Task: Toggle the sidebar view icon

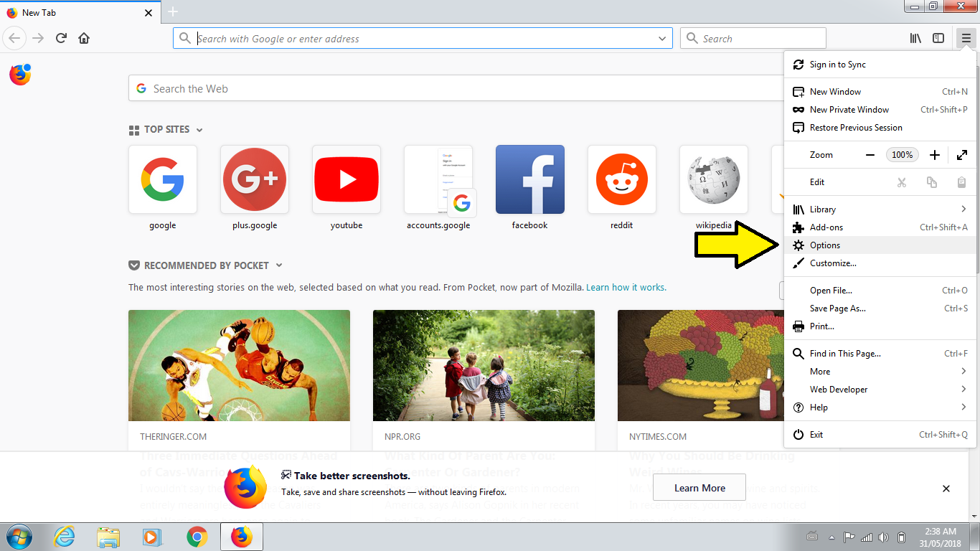Action: tap(938, 38)
